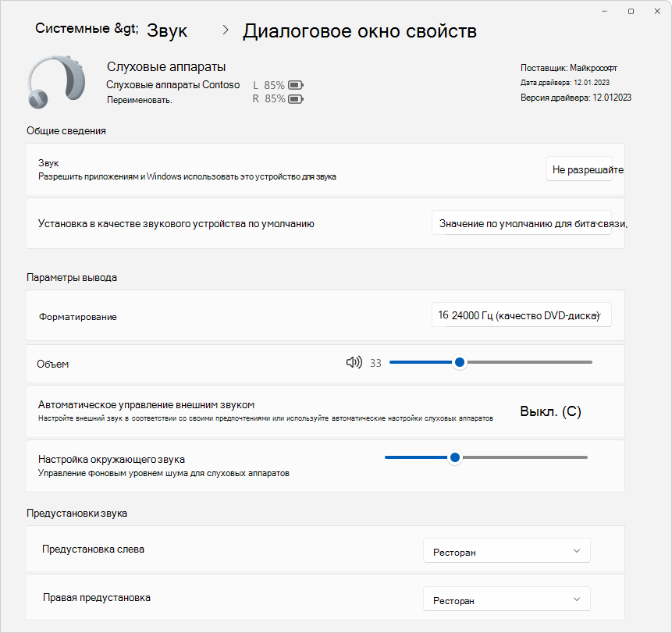Viewport: 672px width, 633px height.
Task: Minimize the settings window
Action: [x=604, y=11]
